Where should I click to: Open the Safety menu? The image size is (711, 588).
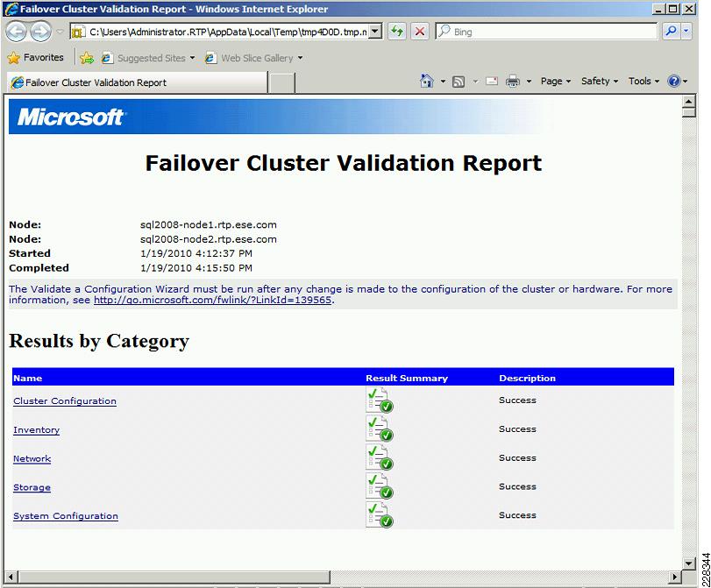point(600,81)
